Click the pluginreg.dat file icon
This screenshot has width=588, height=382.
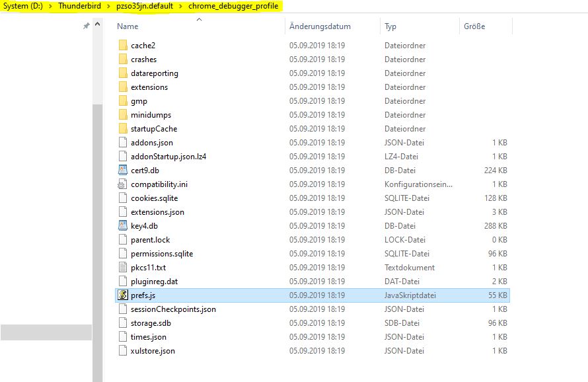tap(123, 282)
